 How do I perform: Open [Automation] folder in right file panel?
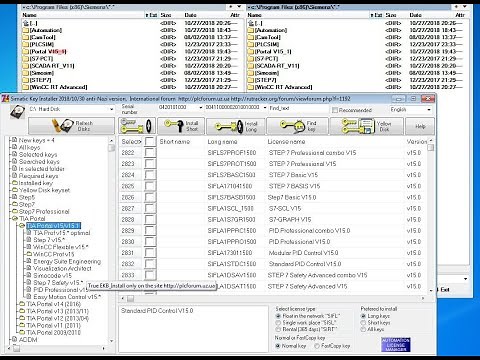(271, 30)
